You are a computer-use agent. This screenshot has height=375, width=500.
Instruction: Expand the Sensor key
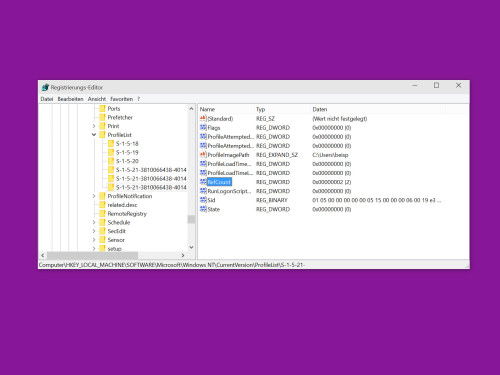pos(94,240)
